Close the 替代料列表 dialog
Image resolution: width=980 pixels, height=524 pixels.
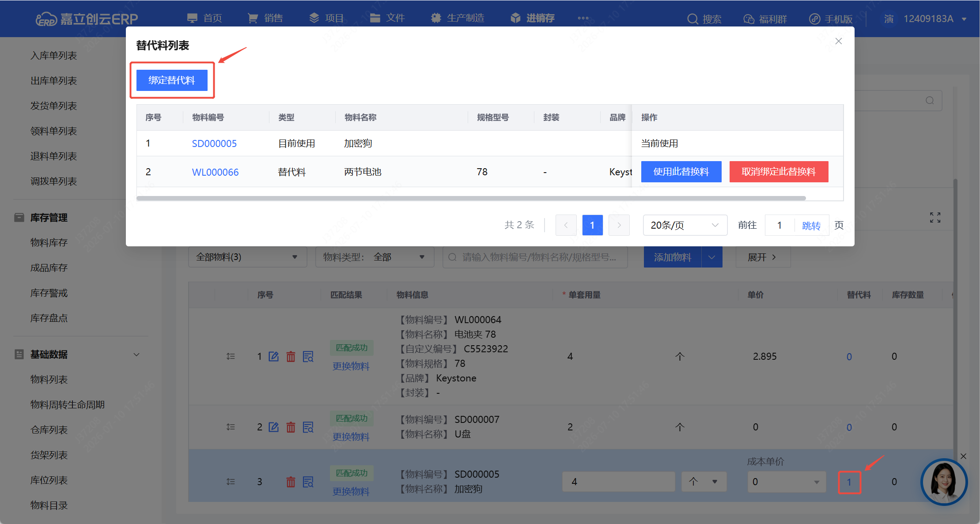[x=839, y=41]
